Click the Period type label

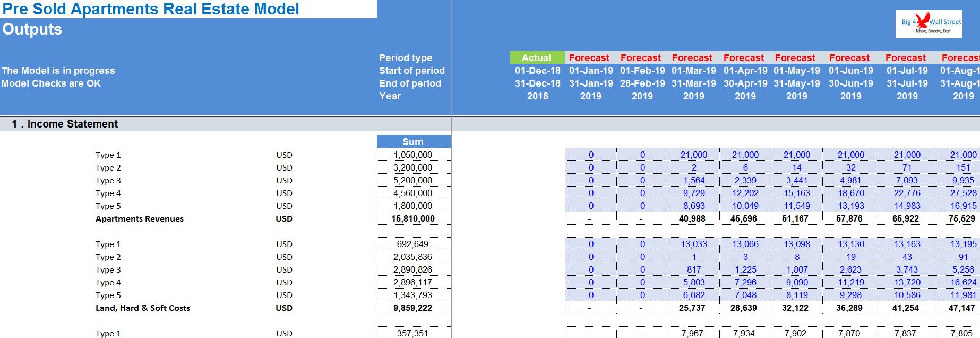tap(406, 57)
